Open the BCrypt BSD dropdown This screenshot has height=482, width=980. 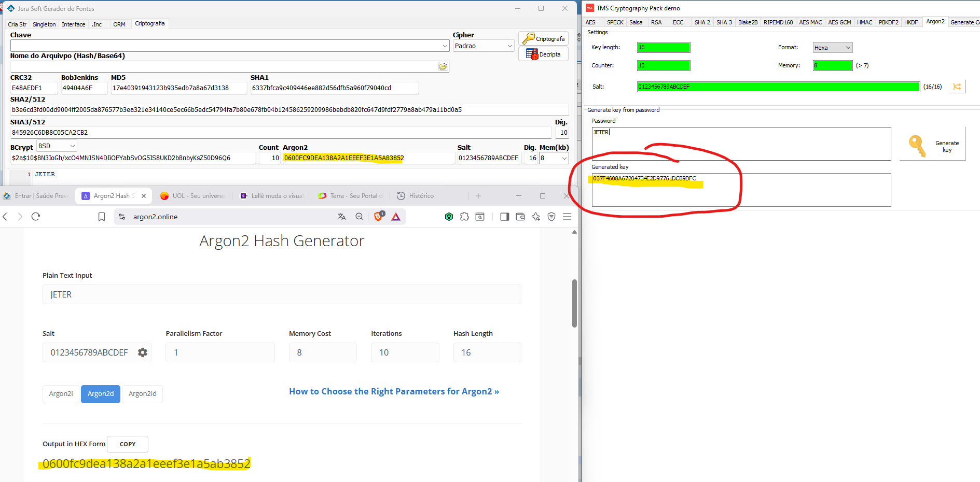(57, 146)
